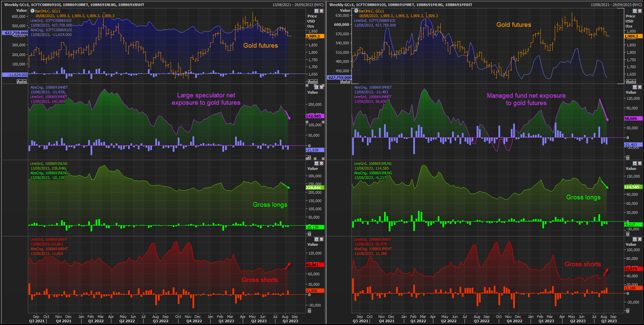The image size is (644, 325).
Task: Click the orange 1,909.3 price tag on left chart
Action: (315, 36)
